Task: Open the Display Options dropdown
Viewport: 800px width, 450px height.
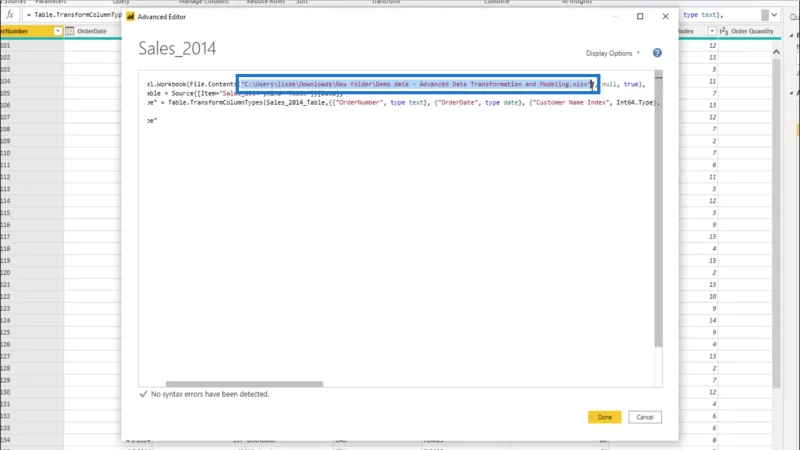Action: click(x=612, y=53)
